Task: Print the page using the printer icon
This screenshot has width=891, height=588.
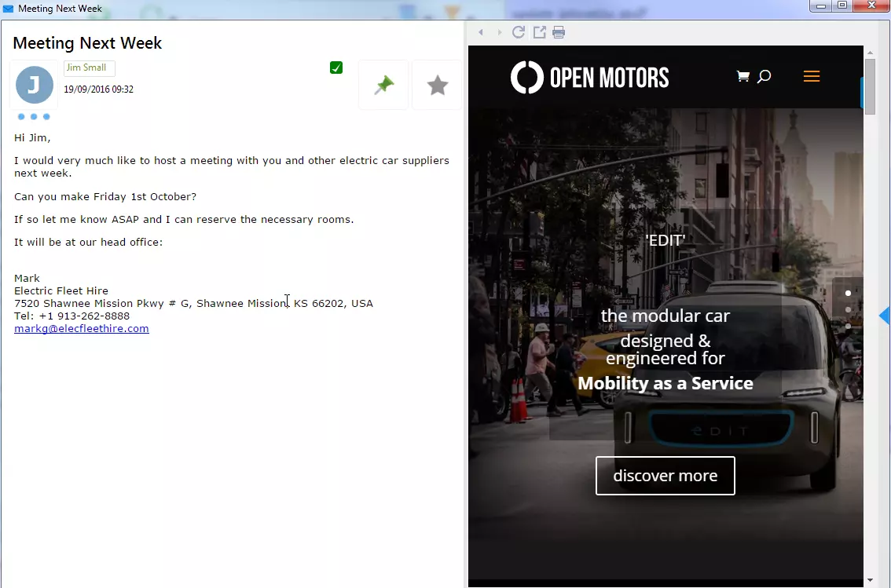Action: pos(559,32)
